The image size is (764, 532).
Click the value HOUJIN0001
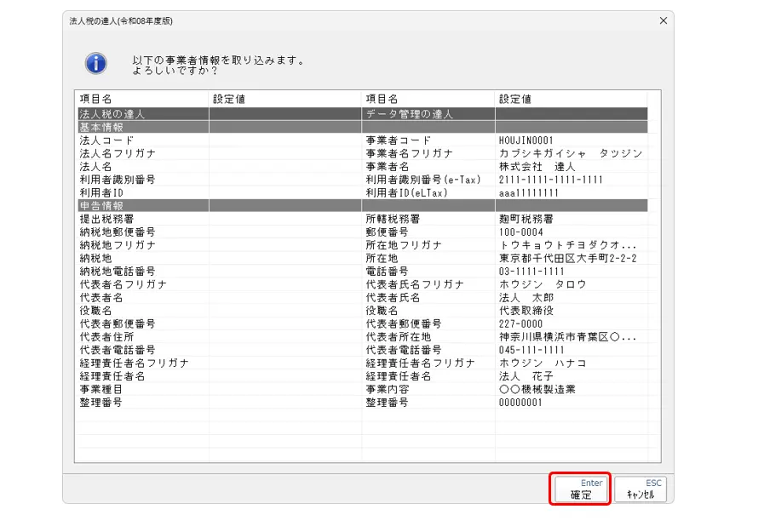pyautogui.click(x=526, y=140)
